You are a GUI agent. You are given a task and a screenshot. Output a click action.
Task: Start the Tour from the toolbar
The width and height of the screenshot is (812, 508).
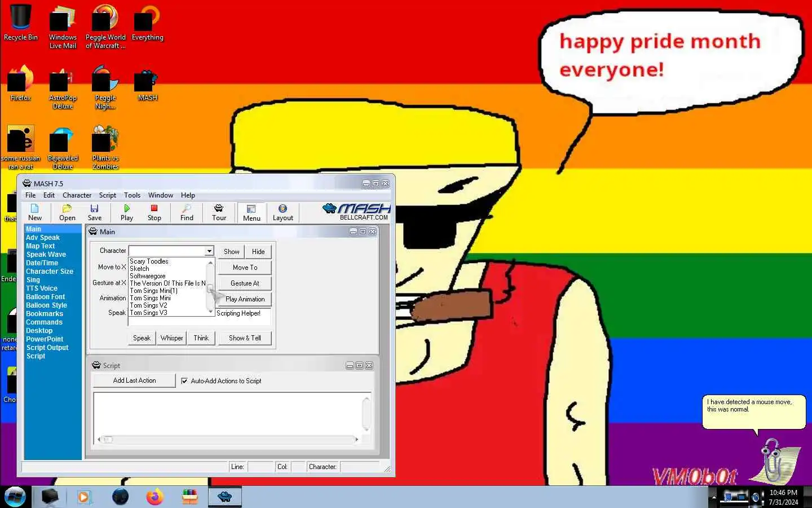point(219,213)
